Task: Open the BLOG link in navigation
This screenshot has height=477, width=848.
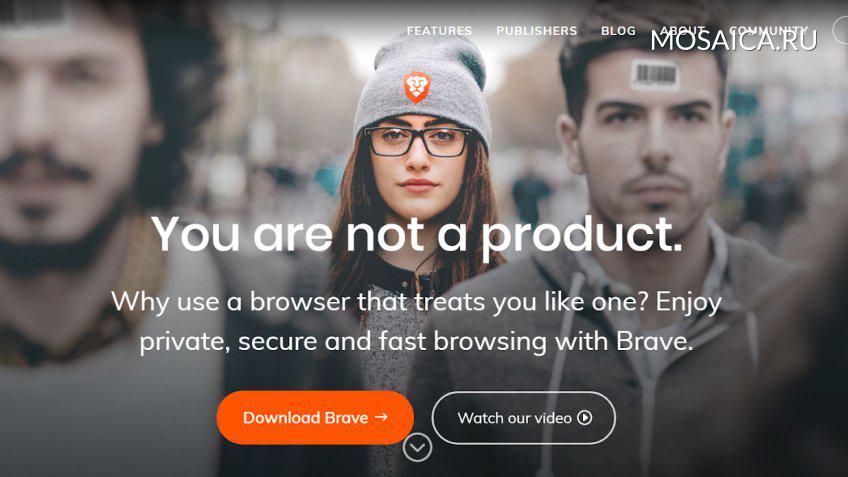Action: tap(618, 31)
